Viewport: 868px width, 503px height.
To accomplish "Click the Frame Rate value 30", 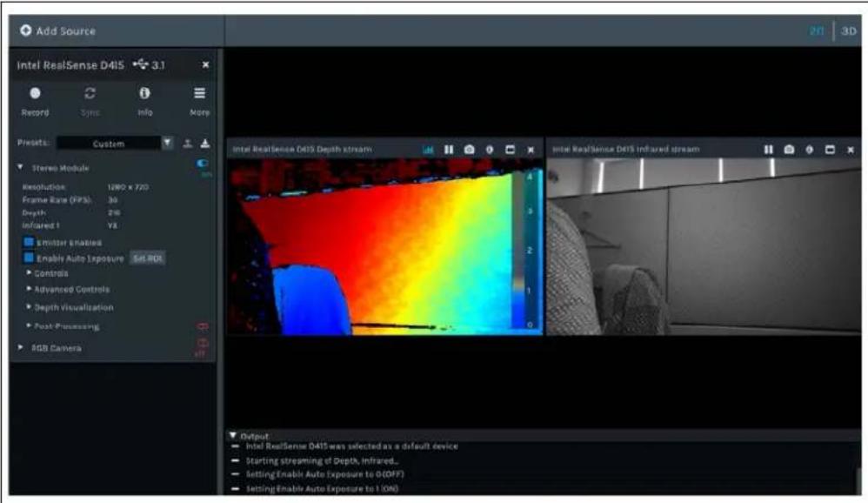I will click(112, 200).
